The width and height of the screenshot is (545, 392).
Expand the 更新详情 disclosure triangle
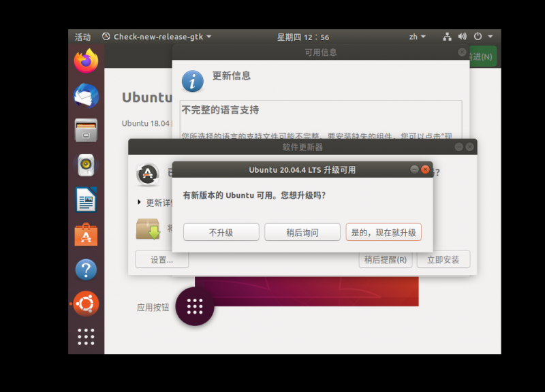coord(140,202)
